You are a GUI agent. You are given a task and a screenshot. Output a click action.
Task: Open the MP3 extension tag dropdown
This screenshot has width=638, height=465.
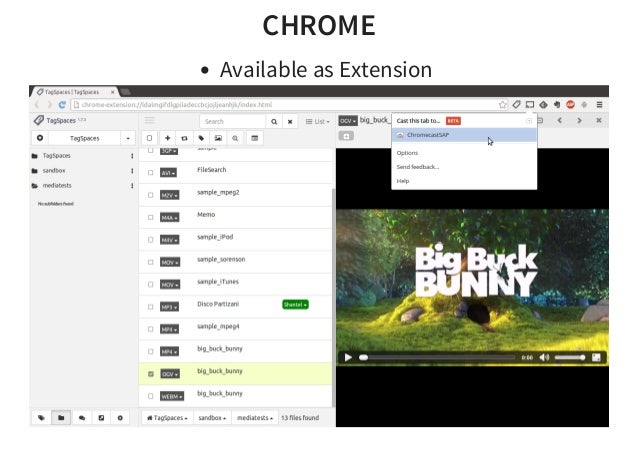coord(169,307)
